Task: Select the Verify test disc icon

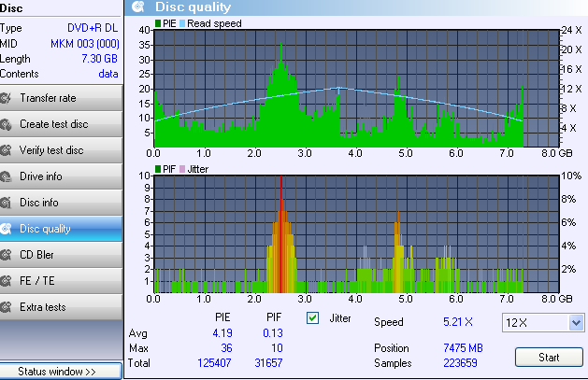Action: (7, 150)
